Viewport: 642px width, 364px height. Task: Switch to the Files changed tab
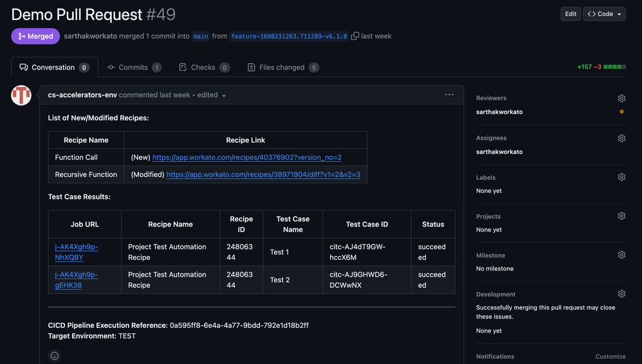point(283,68)
